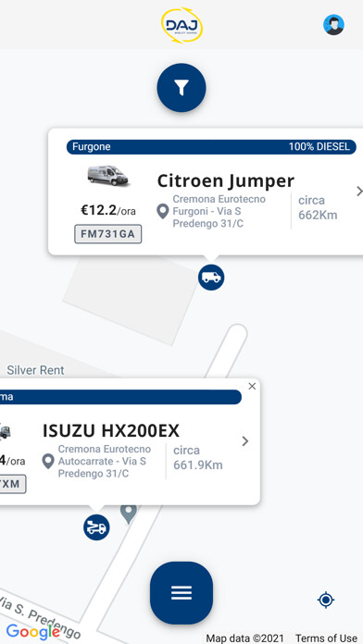Open the Citroen Jumper title
The width and height of the screenshot is (363, 644).
pos(226,180)
